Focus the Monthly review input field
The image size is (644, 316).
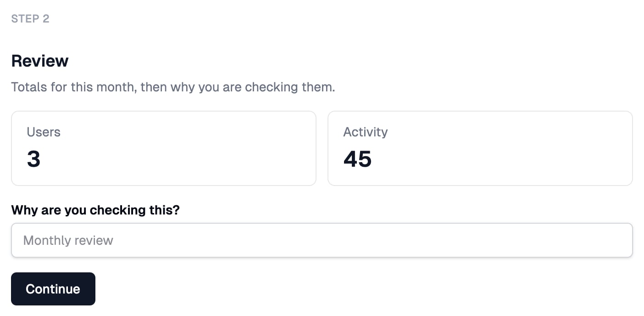pos(322,240)
